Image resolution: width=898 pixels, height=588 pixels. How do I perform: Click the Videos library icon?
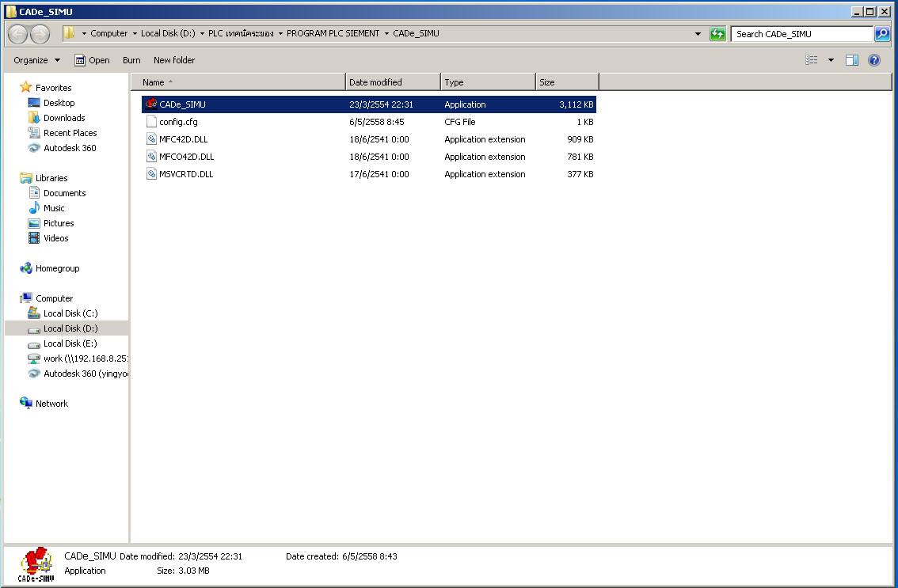pos(34,237)
